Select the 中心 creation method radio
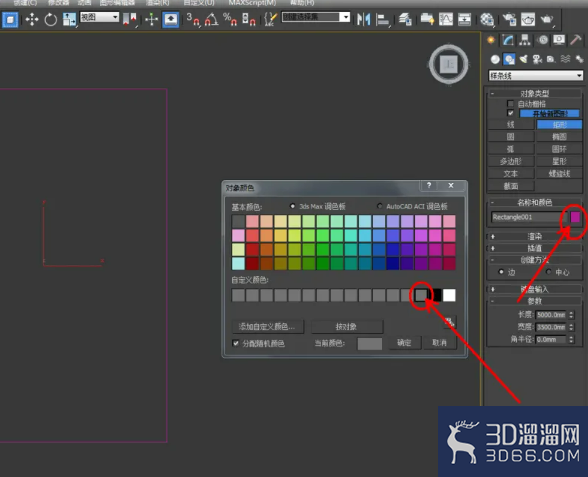 [549, 272]
